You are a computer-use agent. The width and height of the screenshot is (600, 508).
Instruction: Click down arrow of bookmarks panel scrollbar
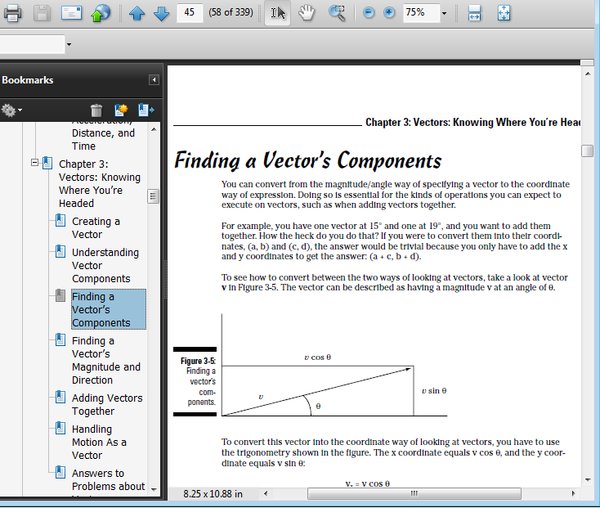pyautogui.click(x=153, y=489)
